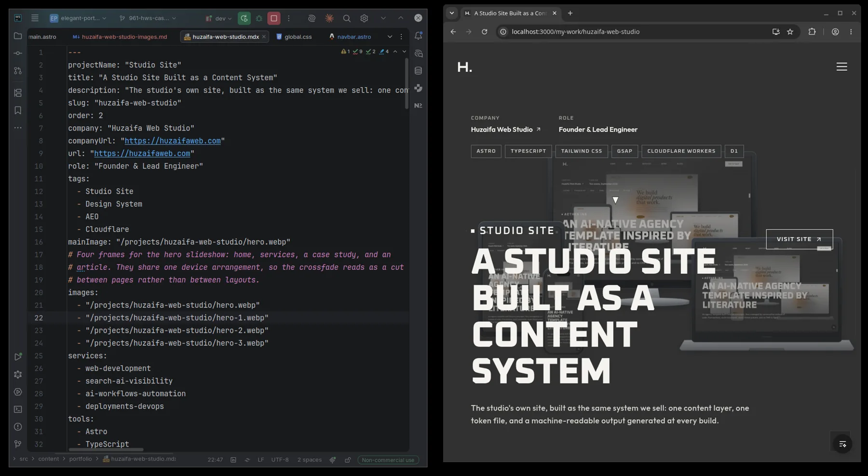Click the url link on line 9
The height and width of the screenshot is (476, 868).
tap(142, 153)
